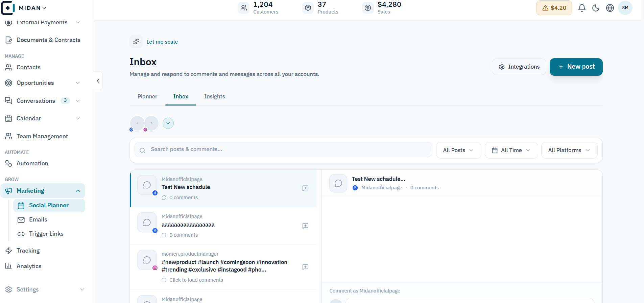The width and height of the screenshot is (644, 303).
Task: Create a New post
Action: [576, 67]
